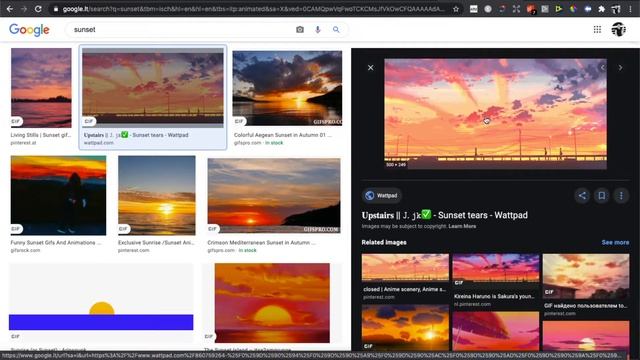Viewport: 640px width, 360px height.
Task: Click See more related images
Action: click(x=615, y=242)
